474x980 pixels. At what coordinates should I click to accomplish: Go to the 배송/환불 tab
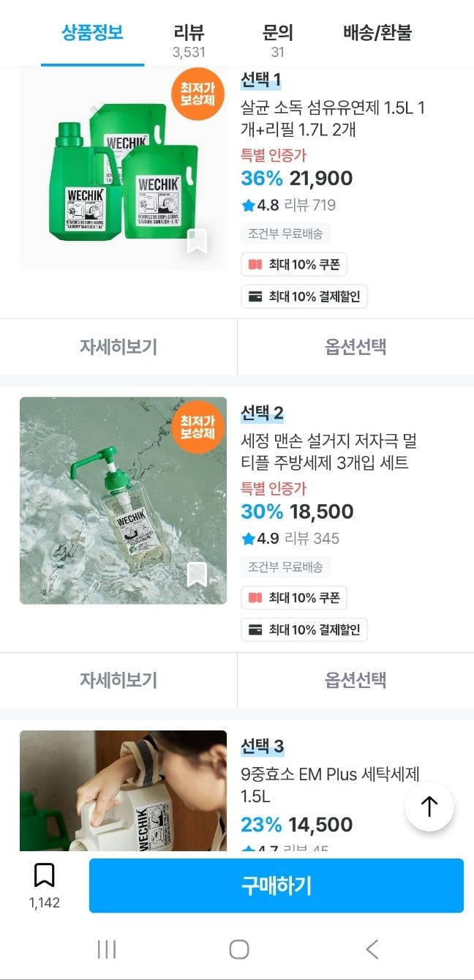(x=377, y=33)
